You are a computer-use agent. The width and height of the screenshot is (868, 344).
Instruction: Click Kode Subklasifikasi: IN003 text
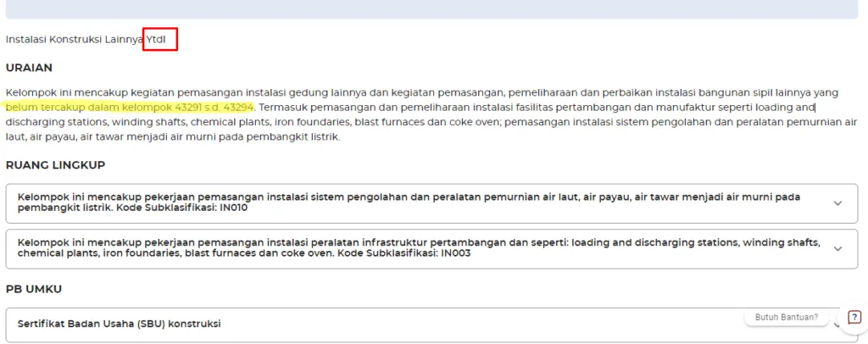point(405,253)
